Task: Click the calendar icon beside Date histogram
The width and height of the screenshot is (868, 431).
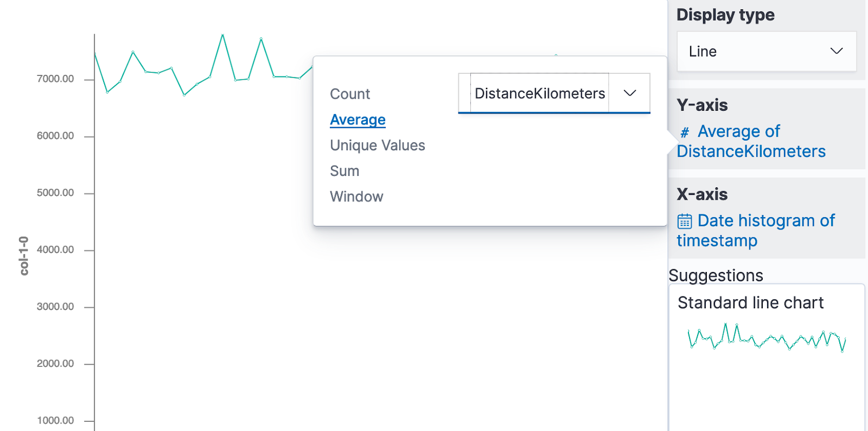Action: pos(685,221)
